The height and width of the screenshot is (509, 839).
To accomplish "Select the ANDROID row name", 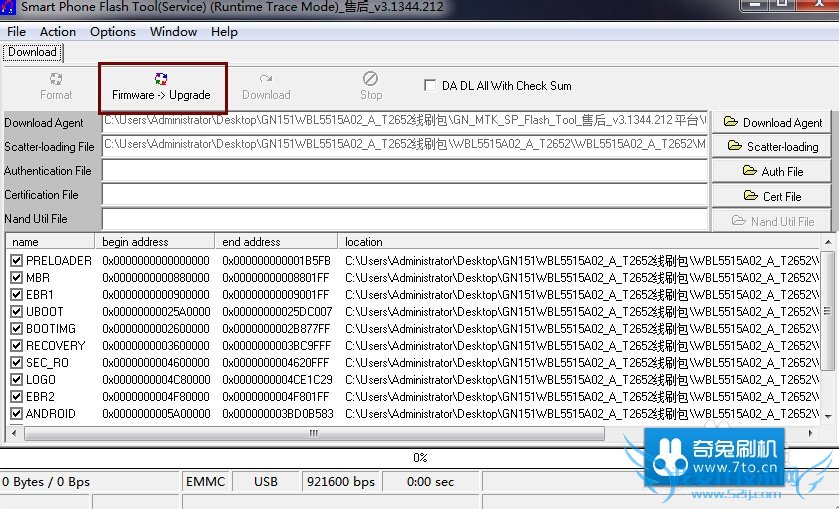I will pos(51,414).
